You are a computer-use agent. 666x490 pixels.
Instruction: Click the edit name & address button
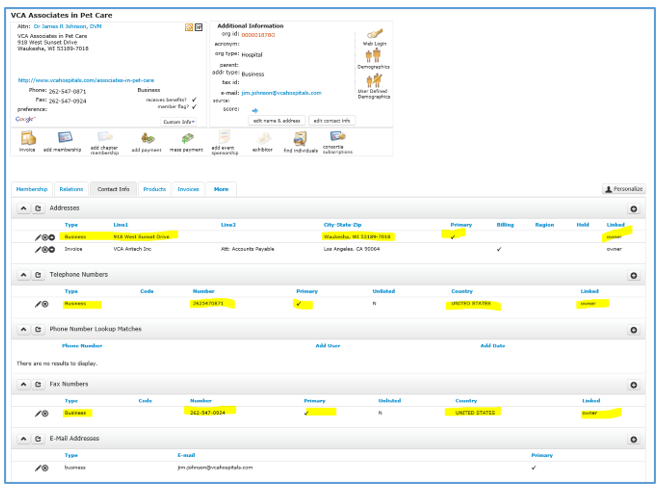pos(277,119)
